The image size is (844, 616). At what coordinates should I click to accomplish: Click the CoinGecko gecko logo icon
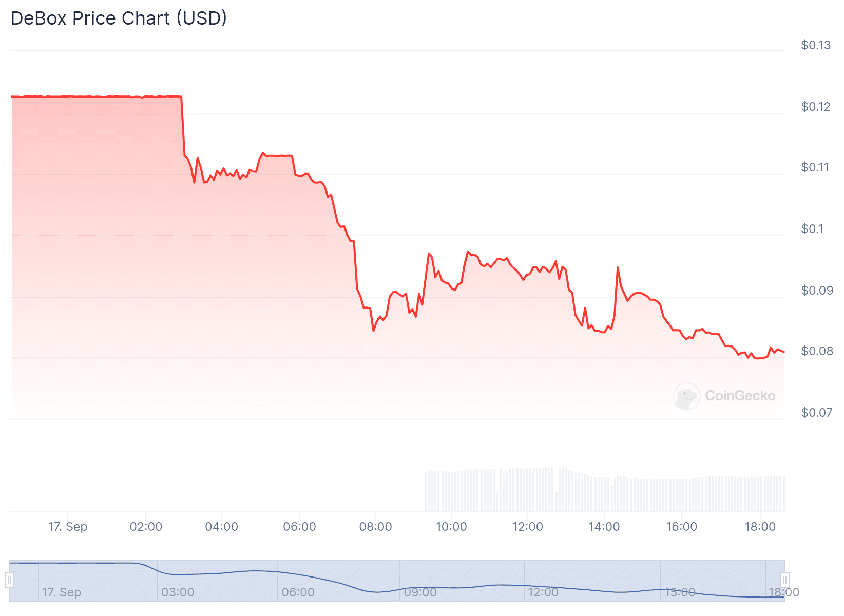pyautogui.click(x=686, y=396)
